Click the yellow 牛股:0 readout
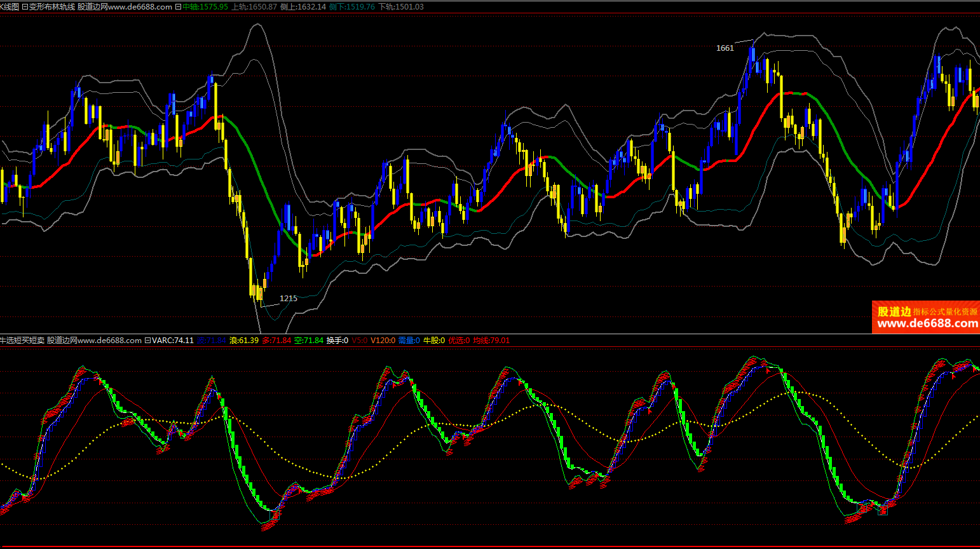The width and height of the screenshot is (980, 549). click(434, 341)
